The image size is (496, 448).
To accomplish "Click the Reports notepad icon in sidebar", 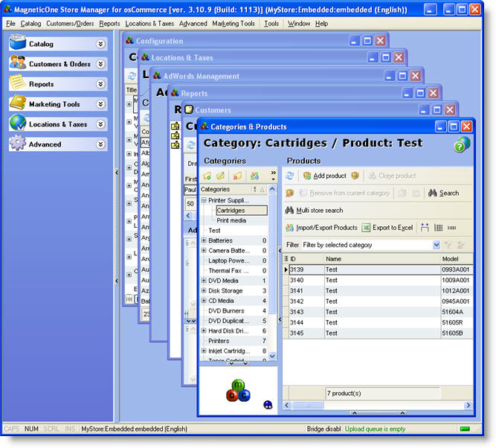I will coord(17,83).
